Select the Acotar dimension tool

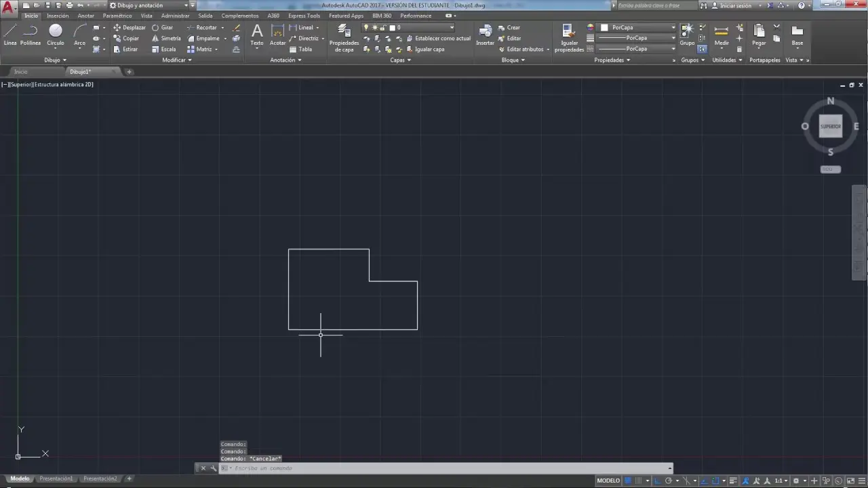(x=278, y=35)
